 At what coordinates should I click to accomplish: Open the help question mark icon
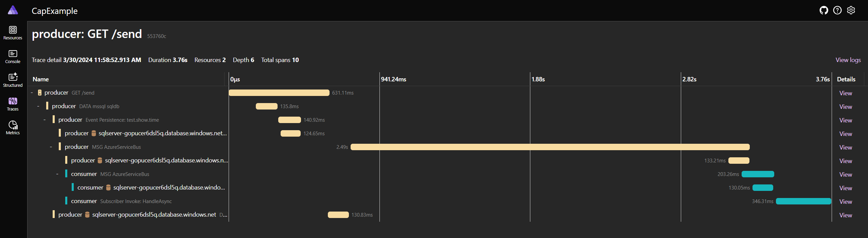coord(837,11)
